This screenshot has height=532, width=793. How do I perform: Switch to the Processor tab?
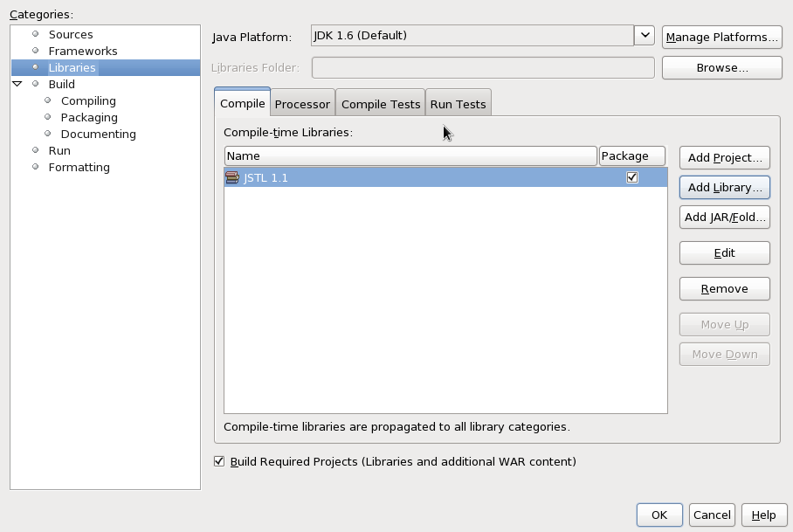[x=302, y=104]
